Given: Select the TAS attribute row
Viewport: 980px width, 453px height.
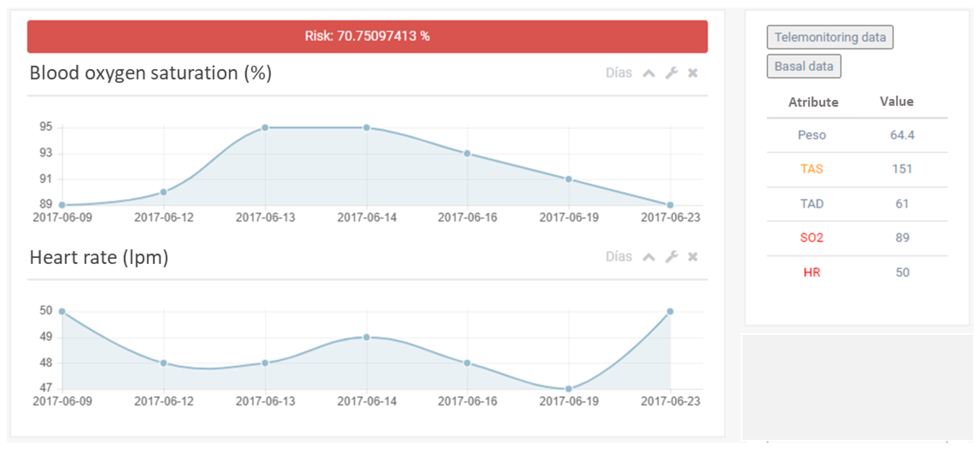Looking at the screenshot, I should tap(811, 169).
